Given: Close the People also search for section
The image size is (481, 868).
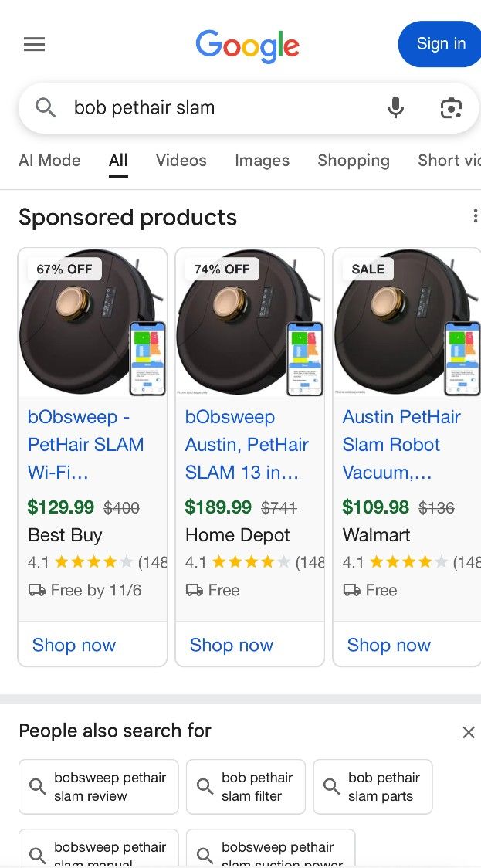Looking at the screenshot, I should pyautogui.click(x=468, y=732).
